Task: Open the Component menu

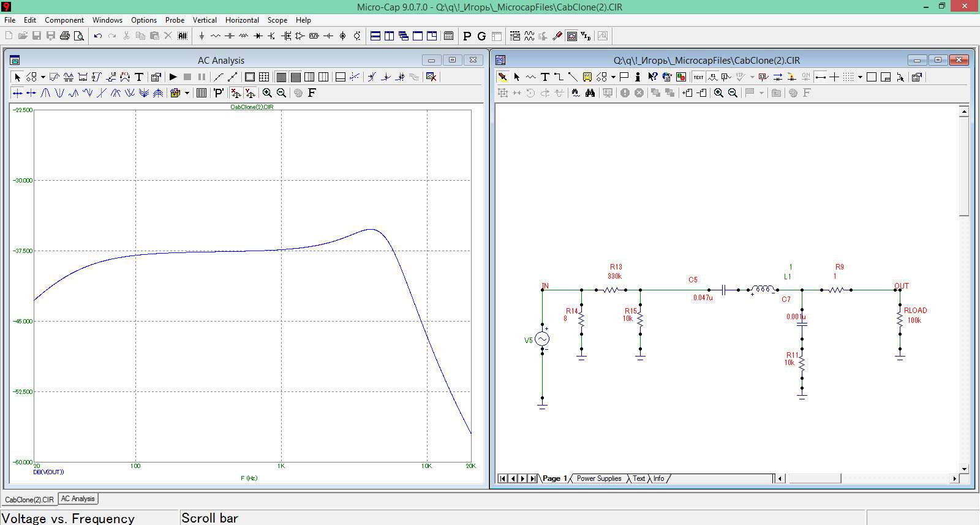Action: 64,20
